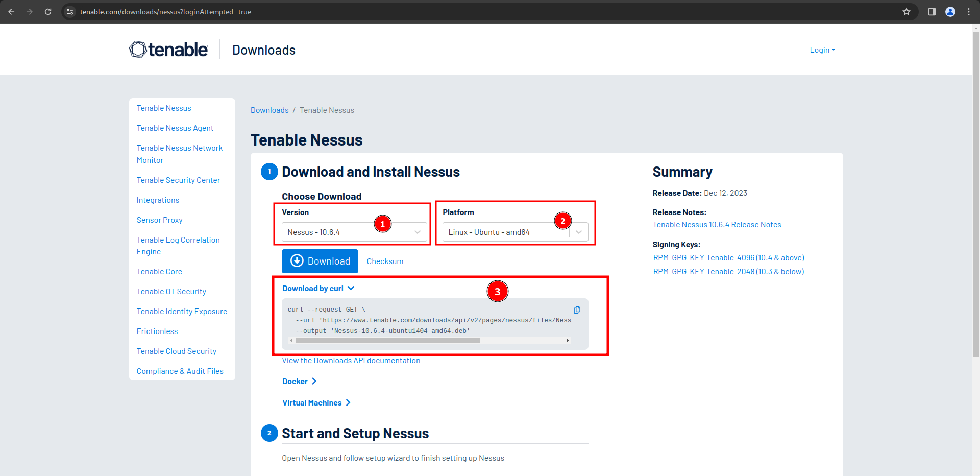The image size is (980, 476).
Task: Click the blue Download button
Action: [320, 261]
